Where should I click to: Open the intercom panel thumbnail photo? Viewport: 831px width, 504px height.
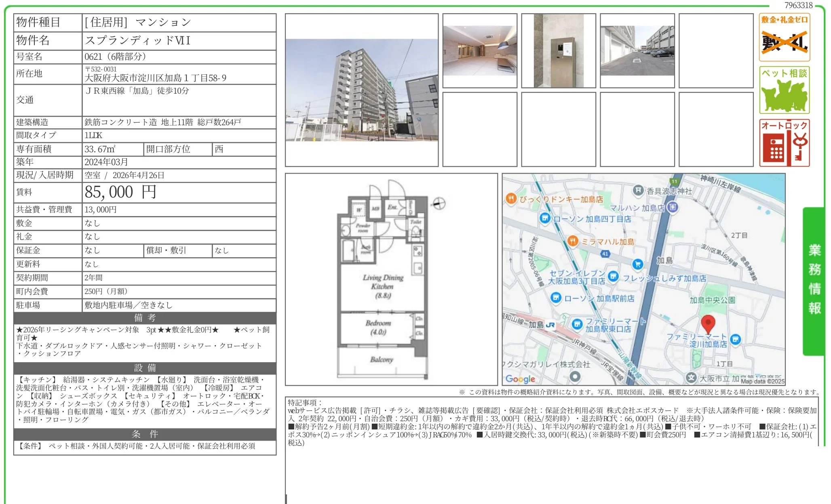pyautogui.click(x=558, y=50)
